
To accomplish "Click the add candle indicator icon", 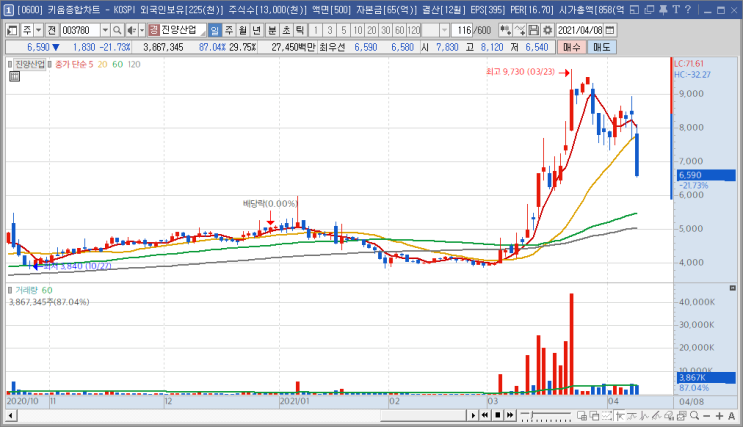I will [x=505, y=30].
